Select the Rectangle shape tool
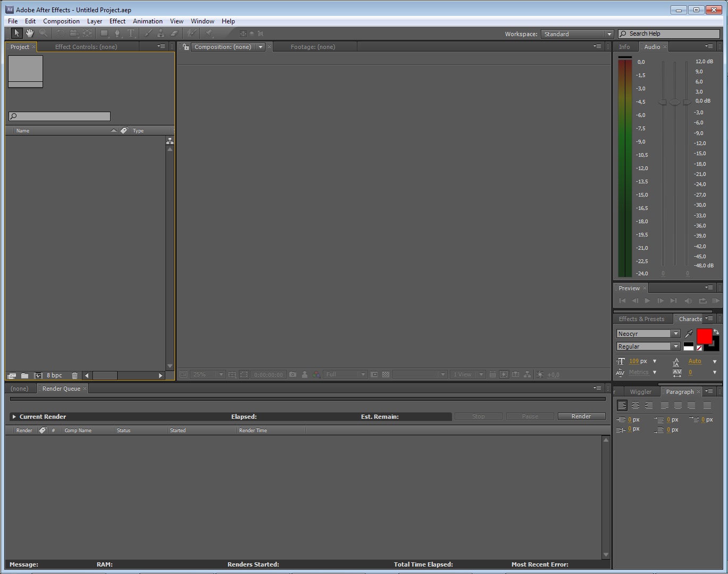This screenshot has width=728, height=574. (105, 33)
